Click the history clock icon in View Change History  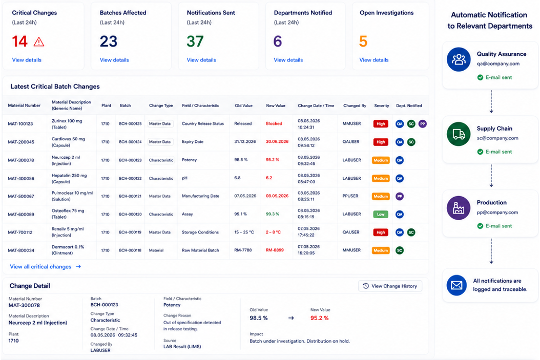[x=366, y=286]
